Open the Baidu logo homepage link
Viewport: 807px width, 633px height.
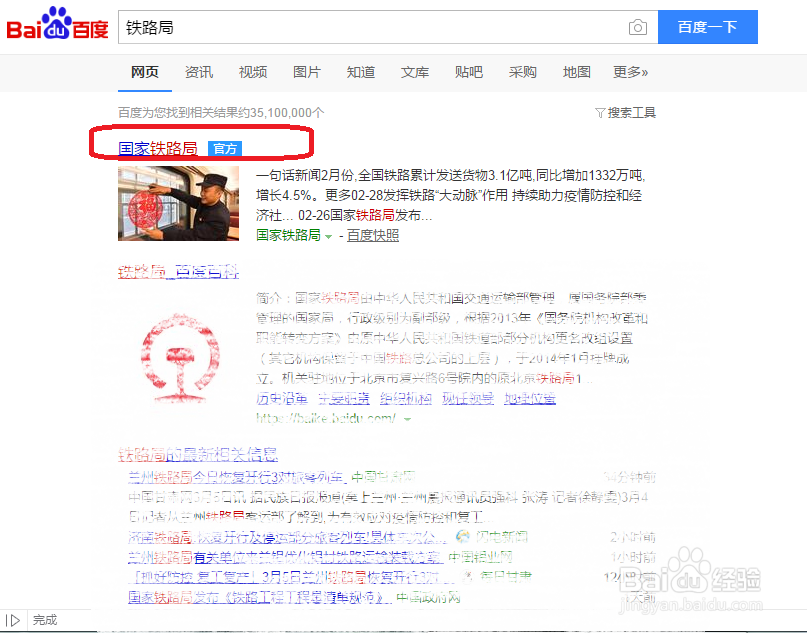pos(57,24)
